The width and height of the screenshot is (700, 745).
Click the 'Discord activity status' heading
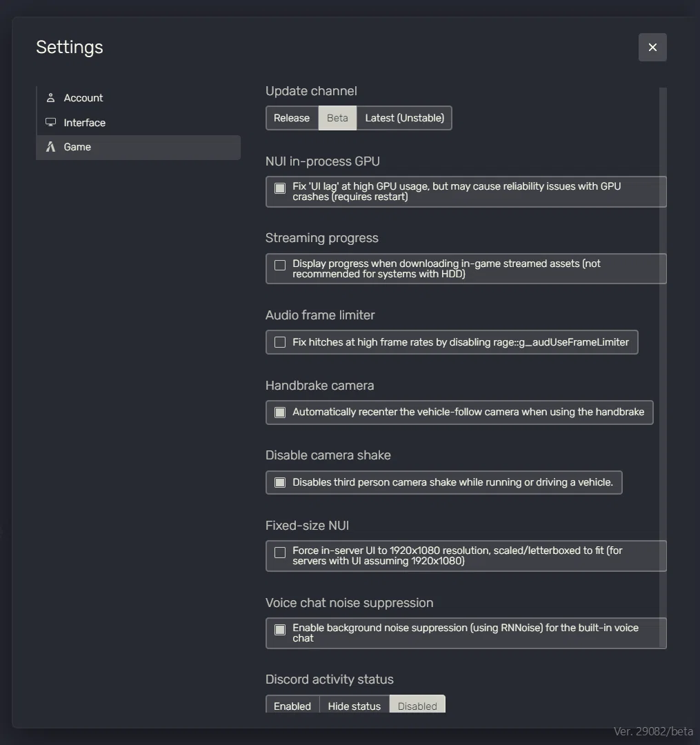point(330,679)
